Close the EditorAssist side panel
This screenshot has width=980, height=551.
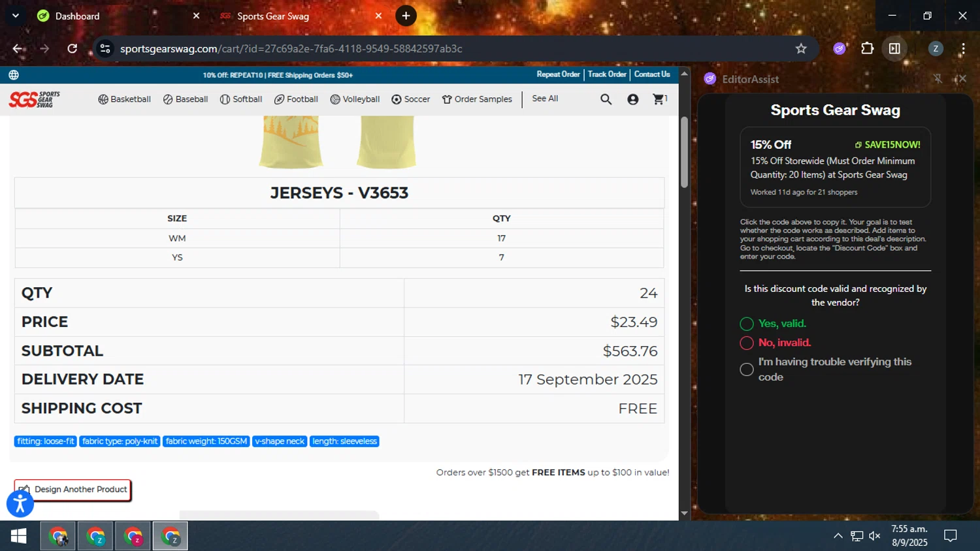961,79
